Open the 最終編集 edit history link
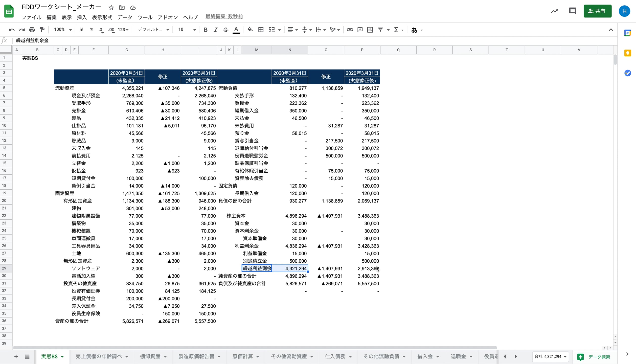 click(224, 17)
